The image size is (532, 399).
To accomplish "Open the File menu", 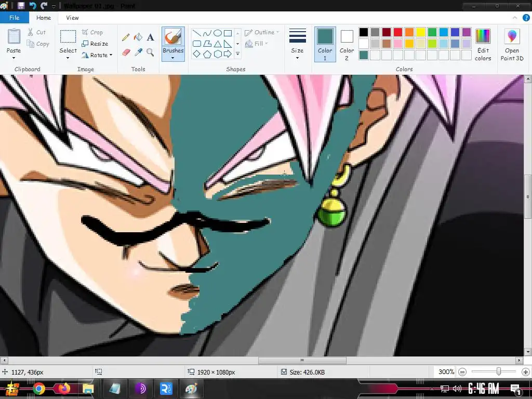I will coord(14,18).
